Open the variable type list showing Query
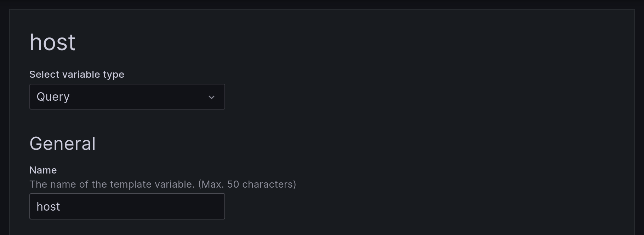The width and height of the screenshot is (644, 235). click(127, 96)
